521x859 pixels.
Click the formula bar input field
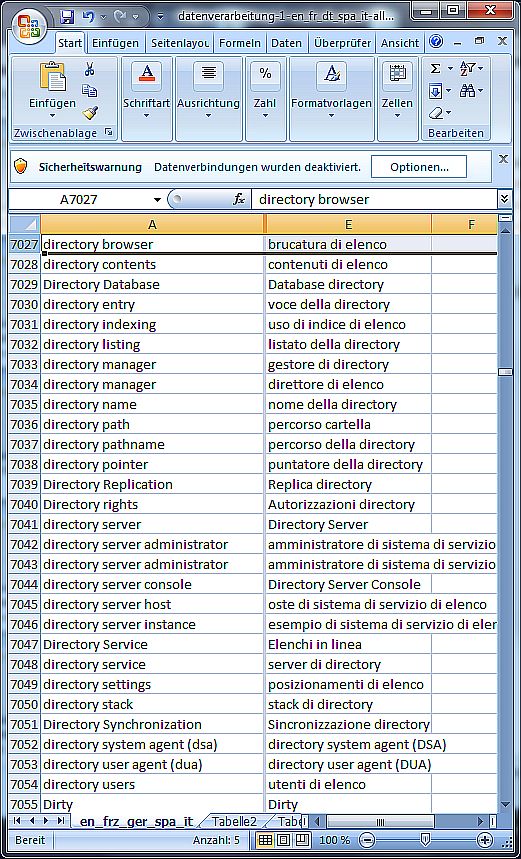[x=376, y=199]
